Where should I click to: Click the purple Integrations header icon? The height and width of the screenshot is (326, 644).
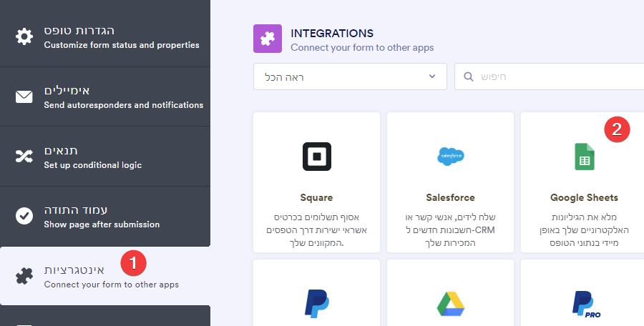click(x=268, y=39)
